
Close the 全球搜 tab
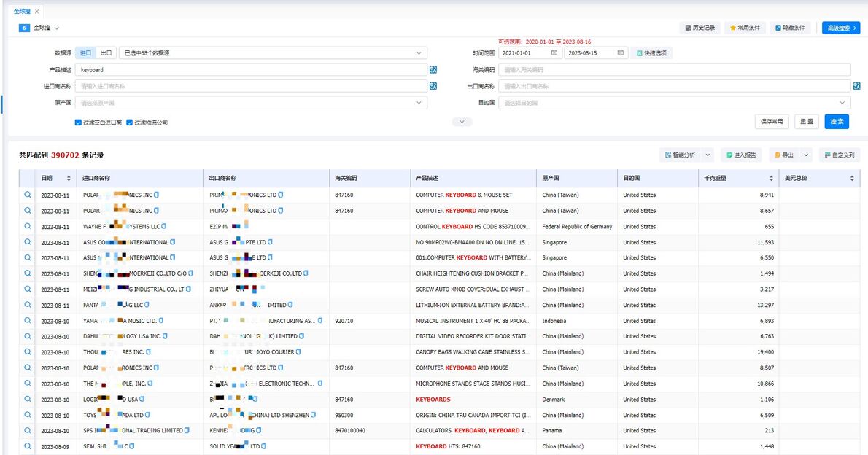(37, 12)
